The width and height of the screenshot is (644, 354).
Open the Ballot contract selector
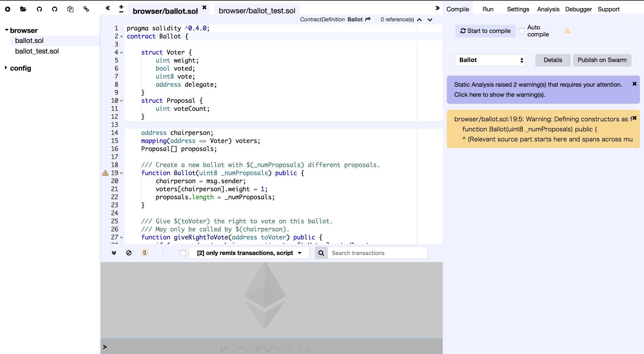coord(490,60)
